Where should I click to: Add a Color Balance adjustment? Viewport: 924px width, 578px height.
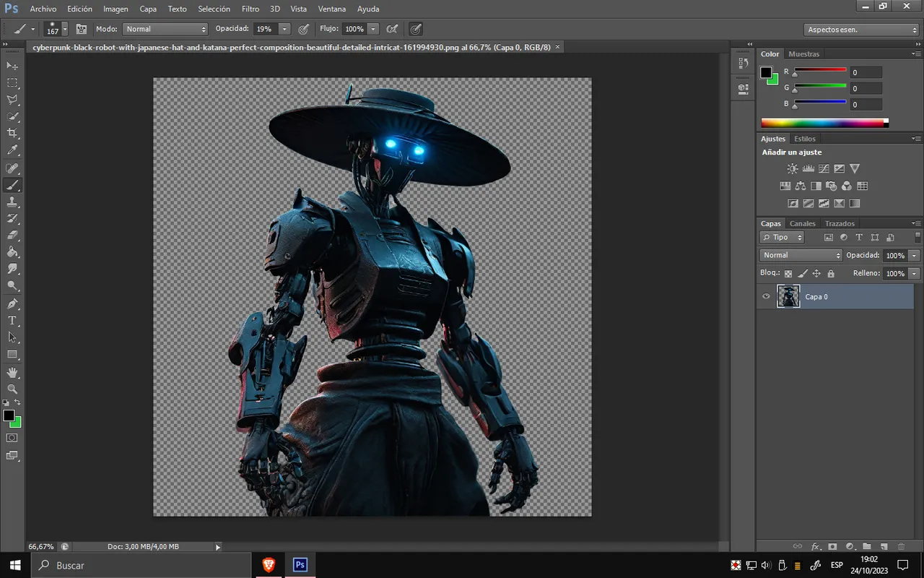pyautogui.click(x=801, y=186)
